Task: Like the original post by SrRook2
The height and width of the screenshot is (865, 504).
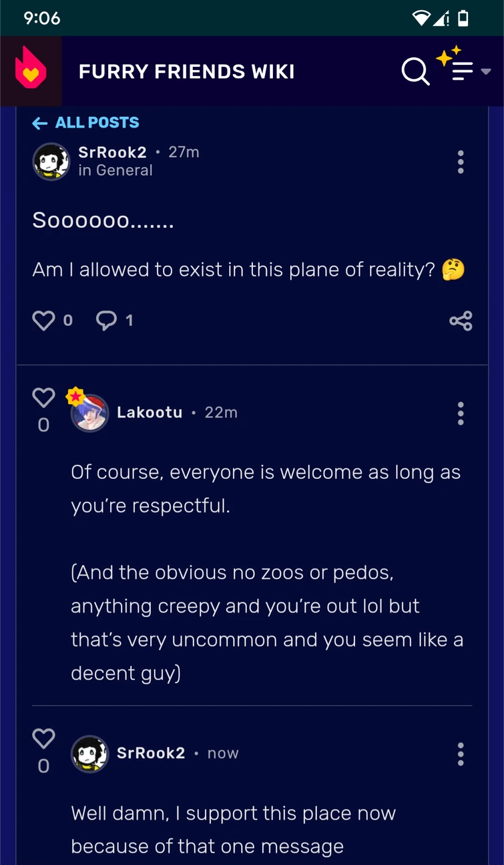Action: coord(44,321)
